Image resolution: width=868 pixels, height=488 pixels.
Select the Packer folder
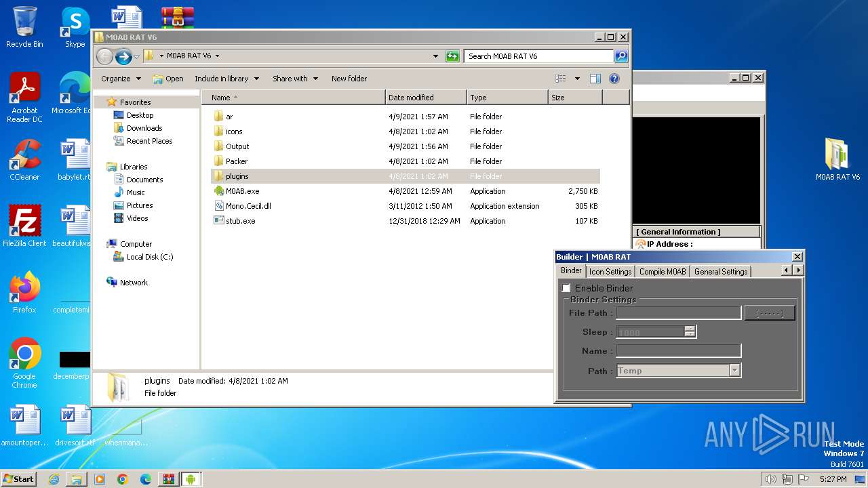(237, 161)
